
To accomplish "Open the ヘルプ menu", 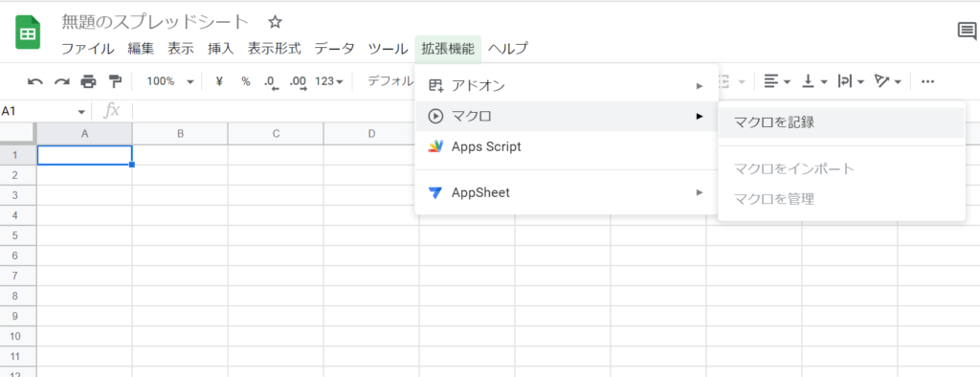I will click(507, 49).
